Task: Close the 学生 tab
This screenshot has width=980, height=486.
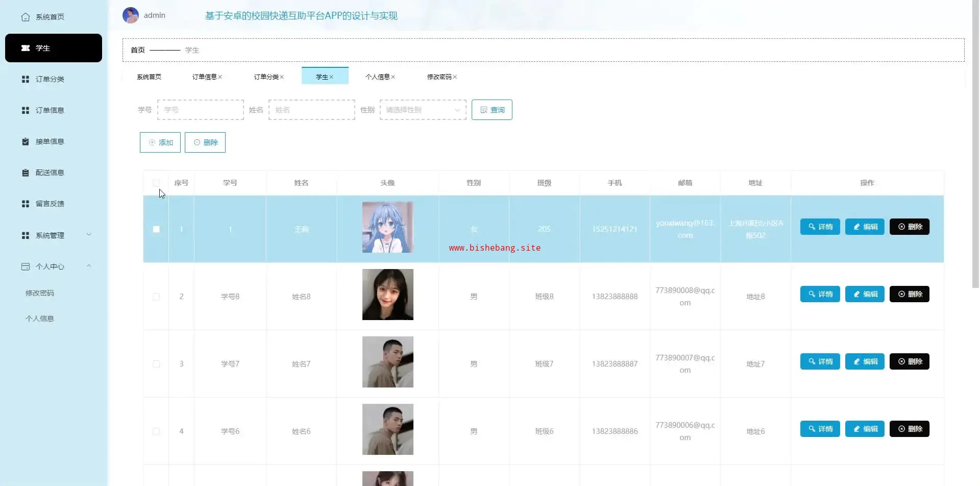Action: pos(331,77)
